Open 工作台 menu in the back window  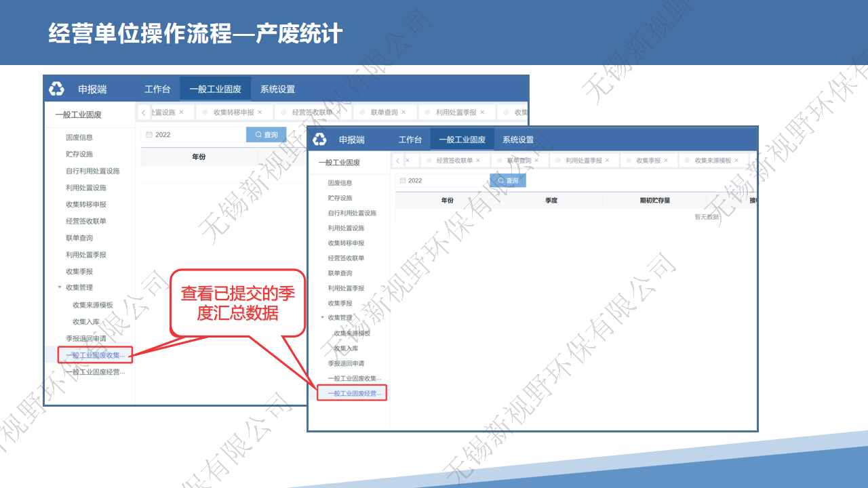pos(157,89)
